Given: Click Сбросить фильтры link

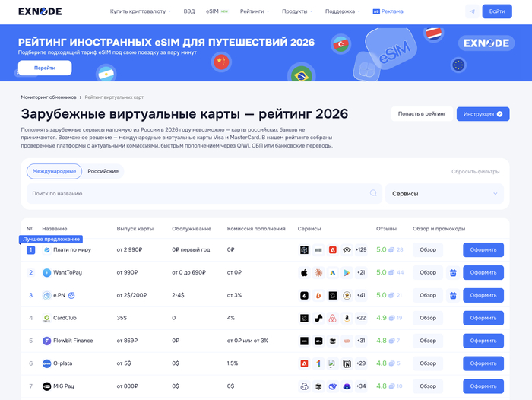Looking at the screenshot, I should (x=475, y=171).
